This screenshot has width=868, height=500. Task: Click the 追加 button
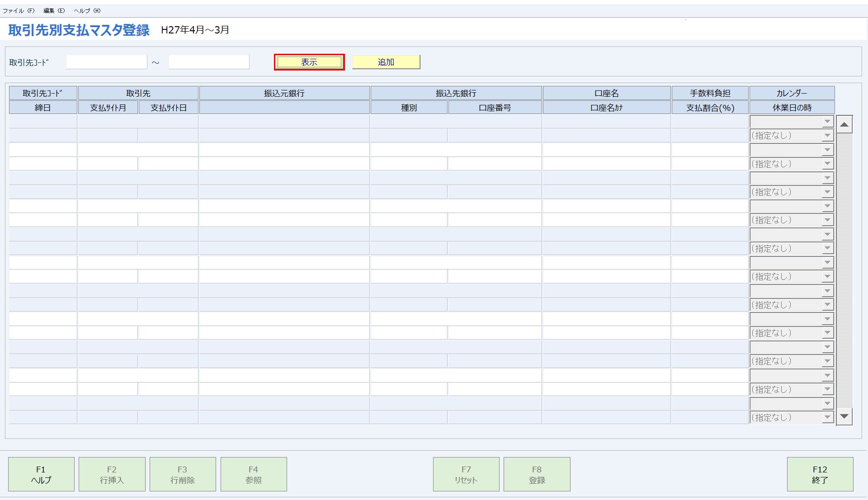pos(386,62)
